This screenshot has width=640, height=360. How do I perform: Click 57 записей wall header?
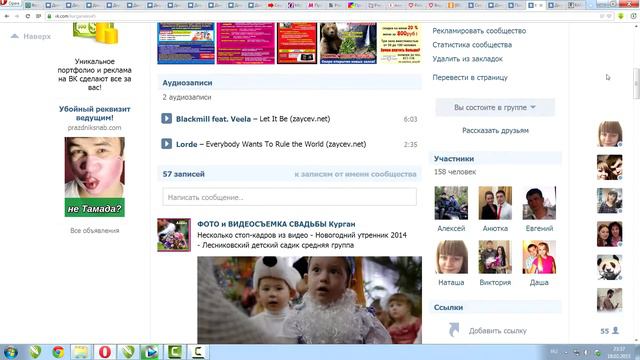pyautogui.click(x=184, y=174)
